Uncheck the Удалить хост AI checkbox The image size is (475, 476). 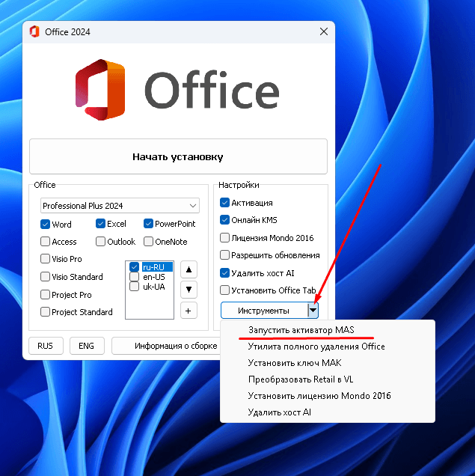point(224,273)
